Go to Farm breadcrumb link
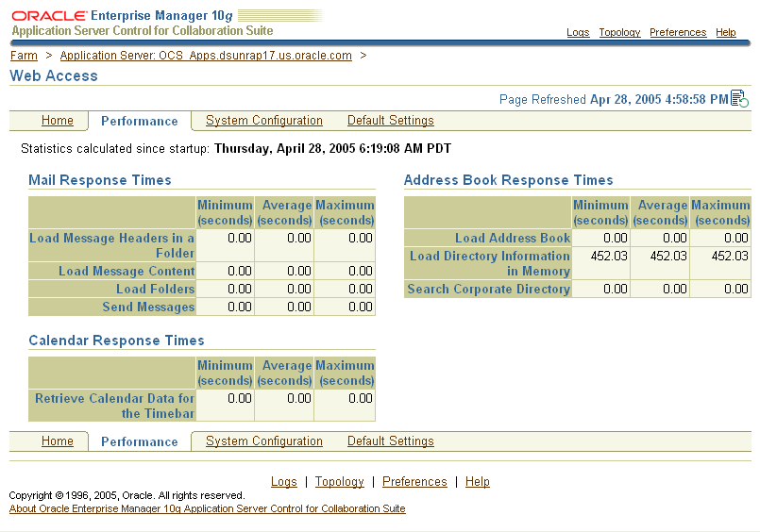 (x=24, y=56)
